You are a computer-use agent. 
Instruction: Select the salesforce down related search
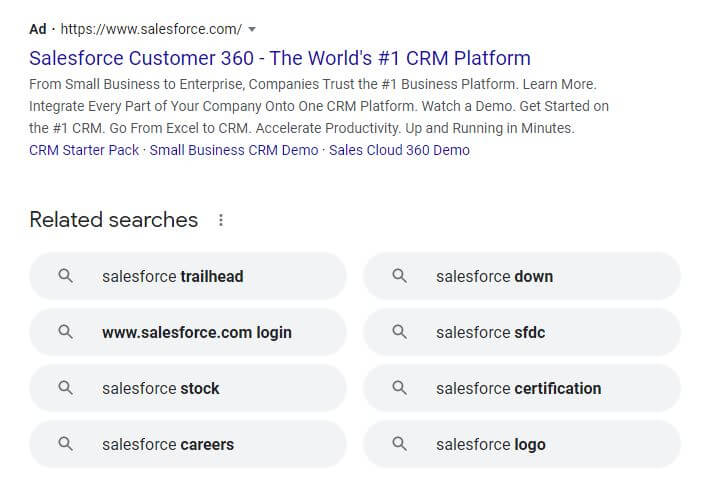(494, 276)
